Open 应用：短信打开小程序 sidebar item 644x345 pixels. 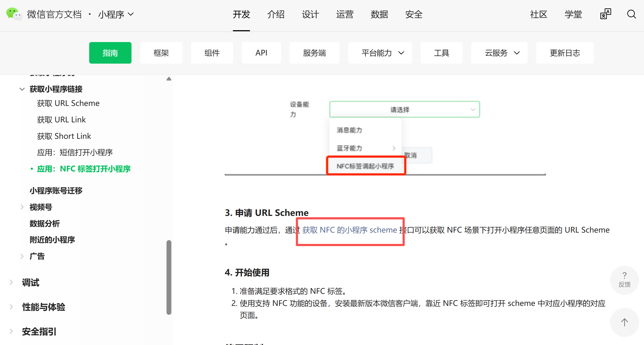75,152
